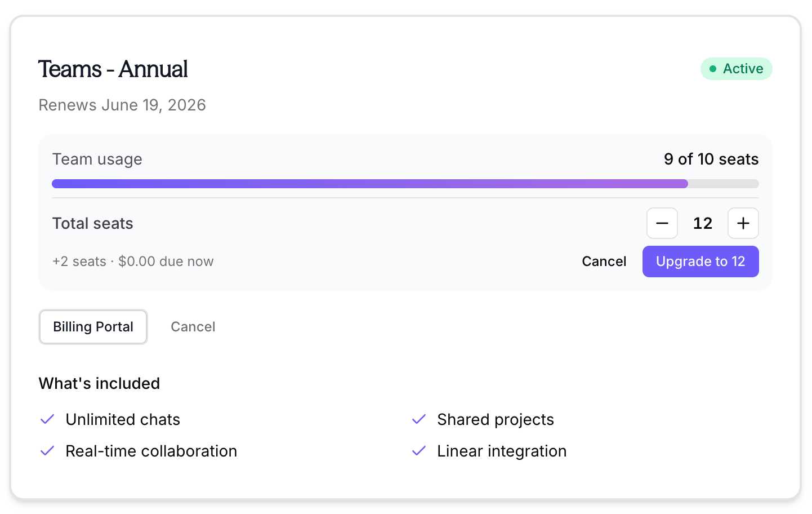Click the checkmark next to Shared projects
Image resolution: width=812 pixels, height=514 pixels.
419,419
